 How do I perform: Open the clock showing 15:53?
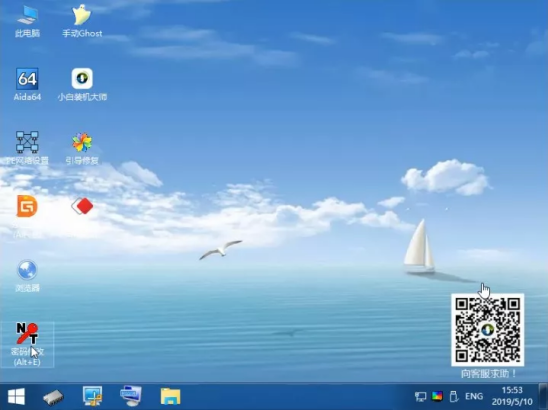[512, 396]
